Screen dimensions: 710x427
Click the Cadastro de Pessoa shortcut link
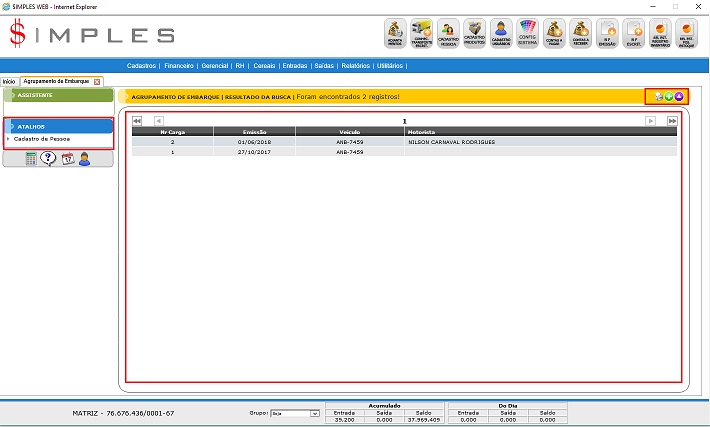(x=42, y=138)
